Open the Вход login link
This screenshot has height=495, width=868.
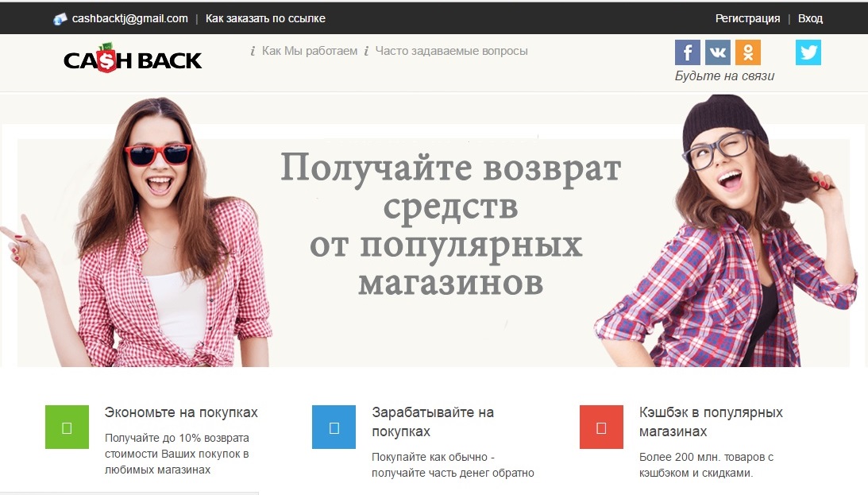click(x=810, y=18)
